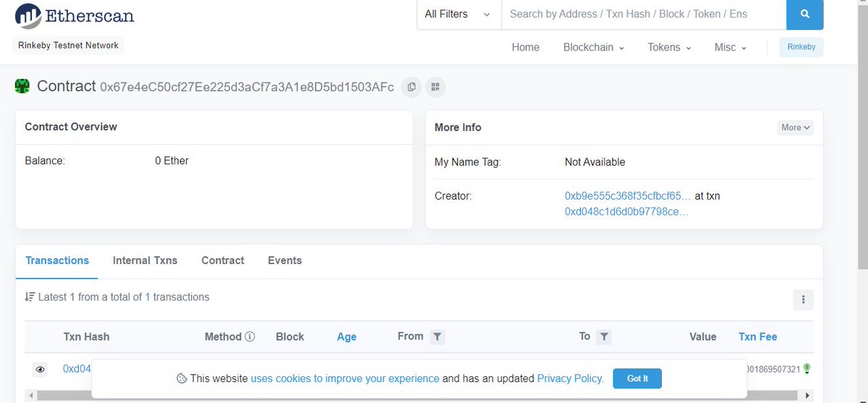
Task: Open the To column filter
Action: (605, 336)
